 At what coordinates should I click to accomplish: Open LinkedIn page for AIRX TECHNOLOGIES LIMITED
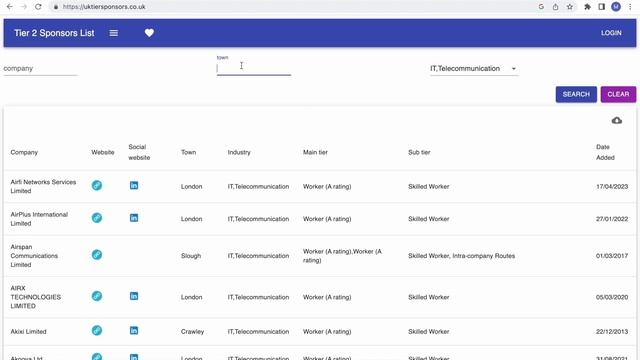(134, 296)
